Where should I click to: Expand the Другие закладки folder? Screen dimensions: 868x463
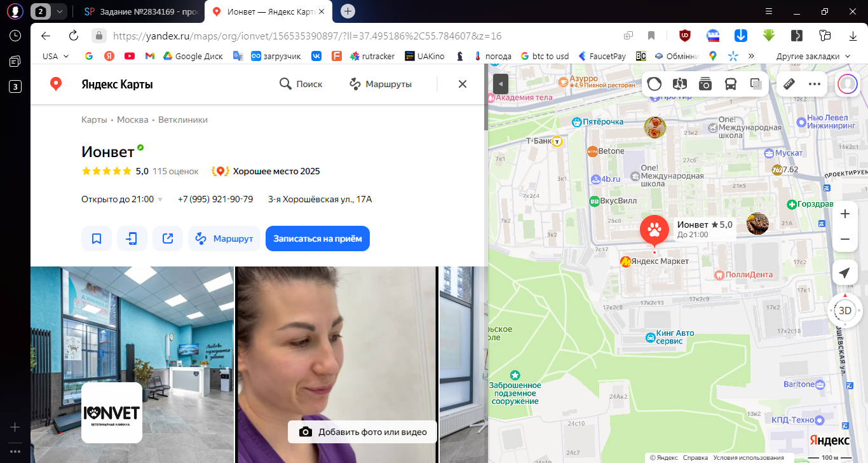tap(813, 56)
